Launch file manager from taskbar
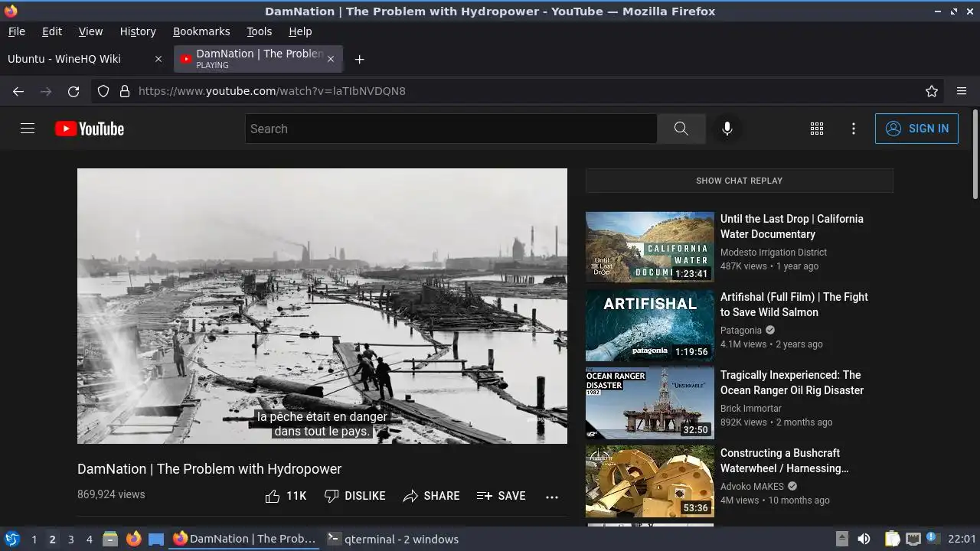 [110, 539]
